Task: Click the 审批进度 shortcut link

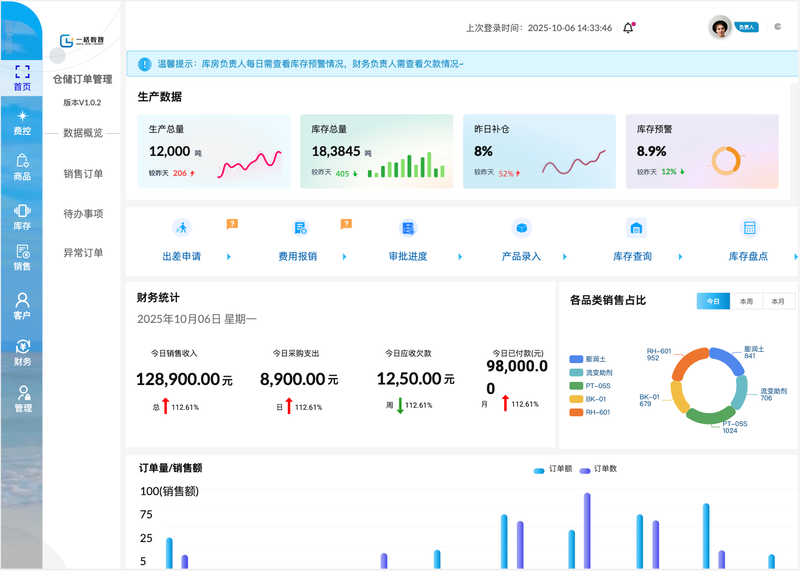Action: coord(407,257)
